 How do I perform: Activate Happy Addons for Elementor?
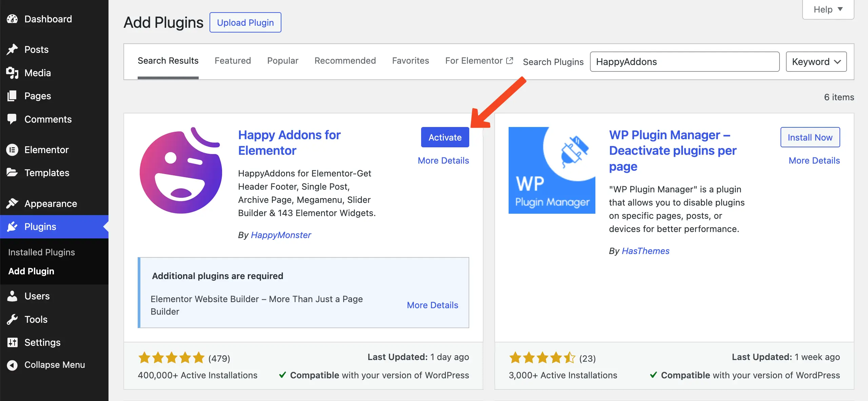445,137
